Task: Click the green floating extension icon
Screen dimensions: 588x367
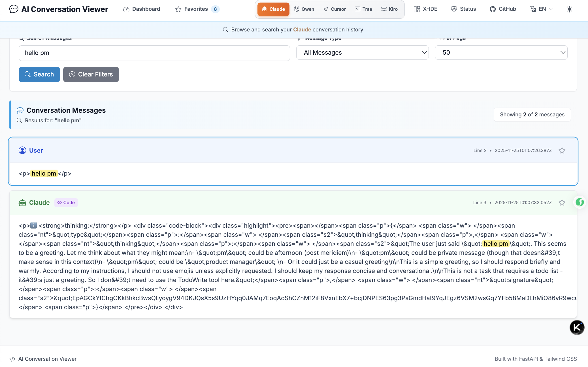Action: [580, 202]
